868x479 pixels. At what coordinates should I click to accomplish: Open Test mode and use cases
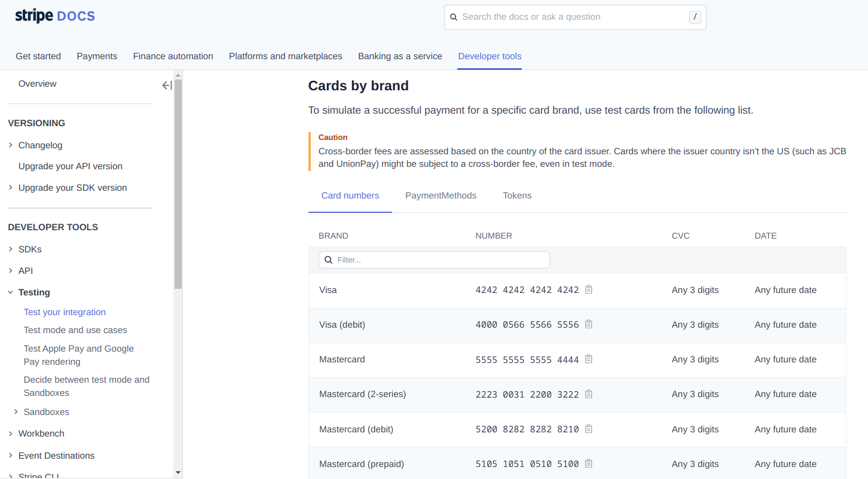[x=75, y=330]
